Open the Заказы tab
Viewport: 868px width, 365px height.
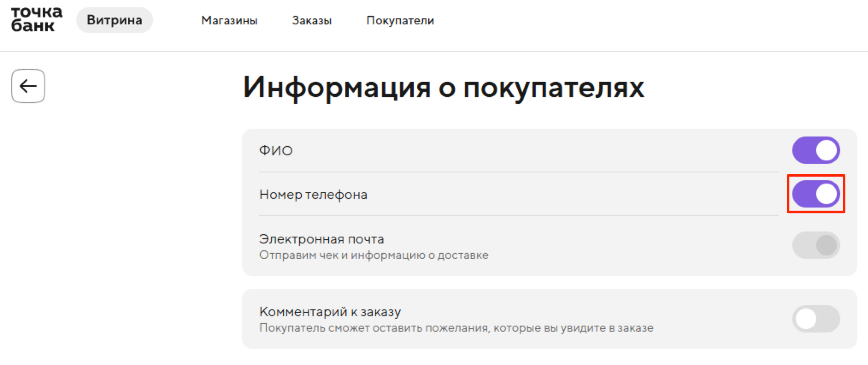point(312,21)
